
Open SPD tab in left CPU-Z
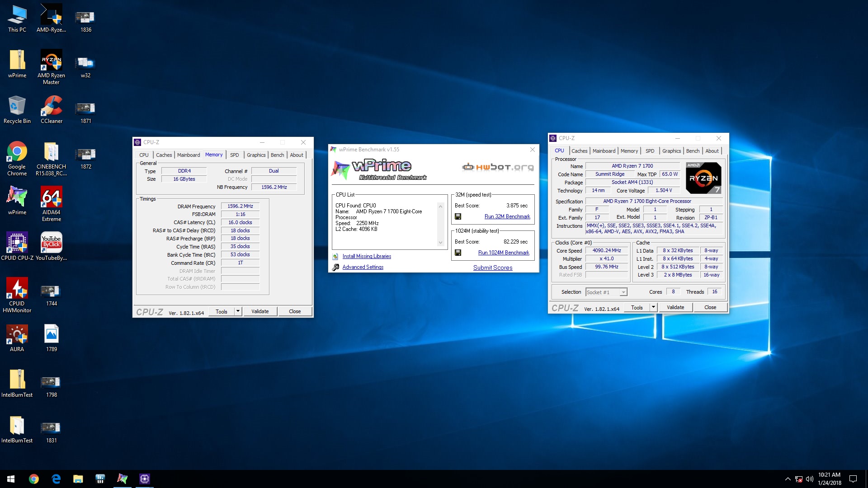coord(234,155)
